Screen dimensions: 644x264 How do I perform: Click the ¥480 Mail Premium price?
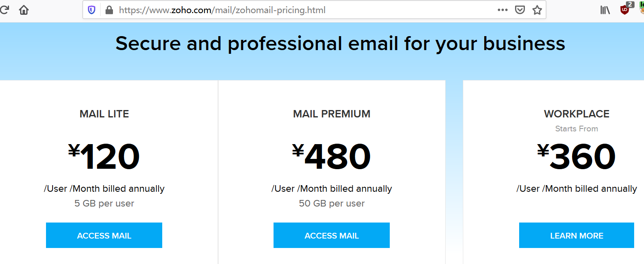coord(331,157)
